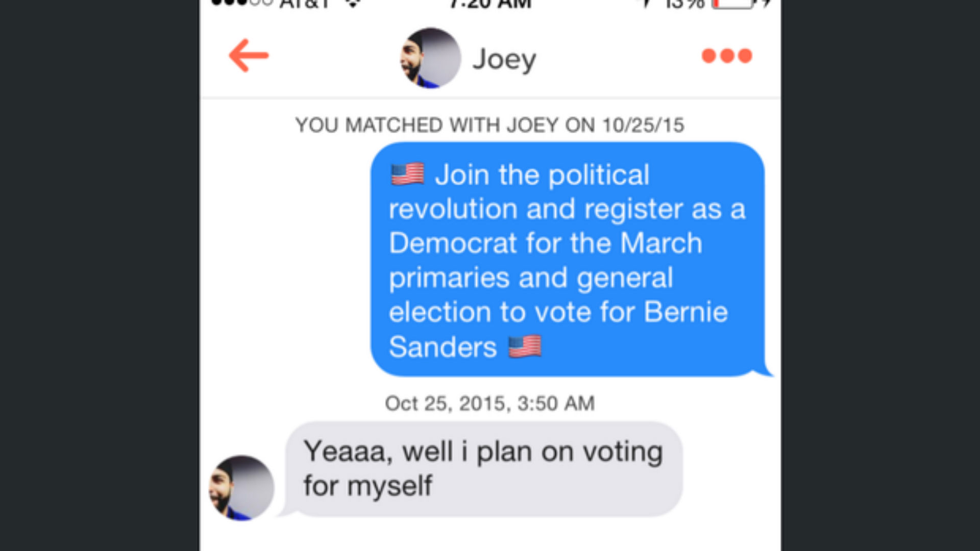
Task: Tap the location arrow status icon
Action: tap(646, 3)
